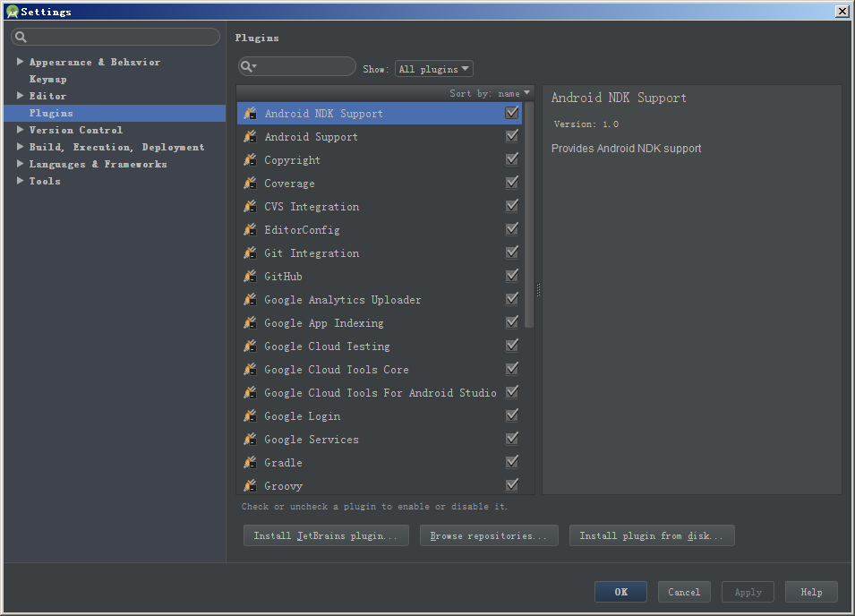Click the plugin icon next to Copyright
855x616 pixels.
[x=251, y=160]
